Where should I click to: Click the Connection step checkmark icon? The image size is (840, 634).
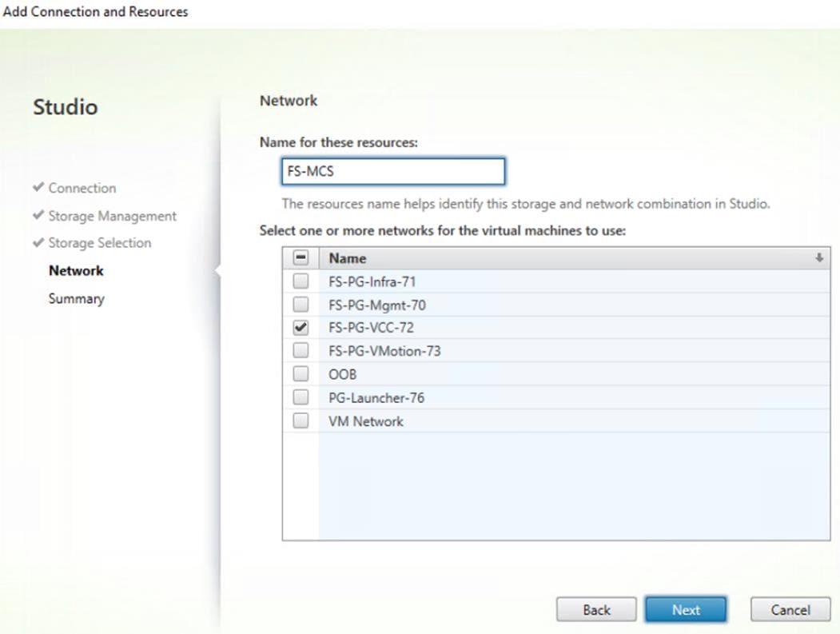click(x=38, y=187)
